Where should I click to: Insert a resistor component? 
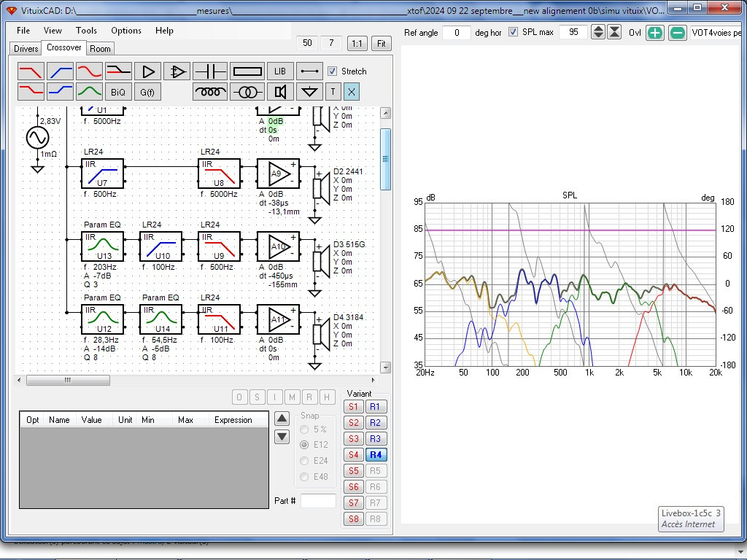(247, 71)
